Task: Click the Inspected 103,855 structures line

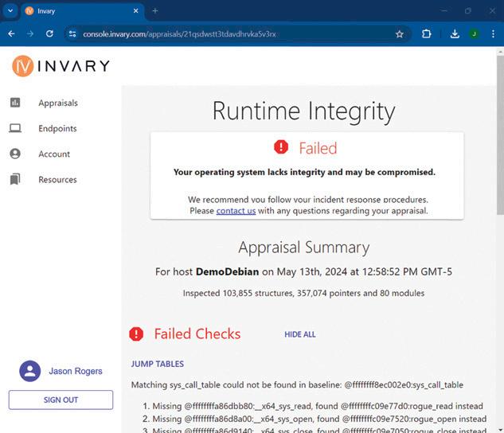Action: tap(303, 293)
